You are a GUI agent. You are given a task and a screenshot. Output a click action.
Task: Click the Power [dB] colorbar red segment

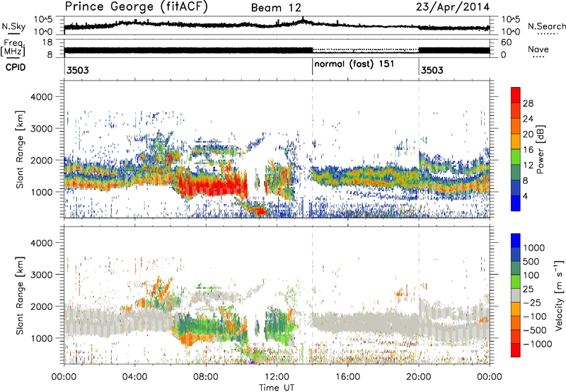click(516, 96)
